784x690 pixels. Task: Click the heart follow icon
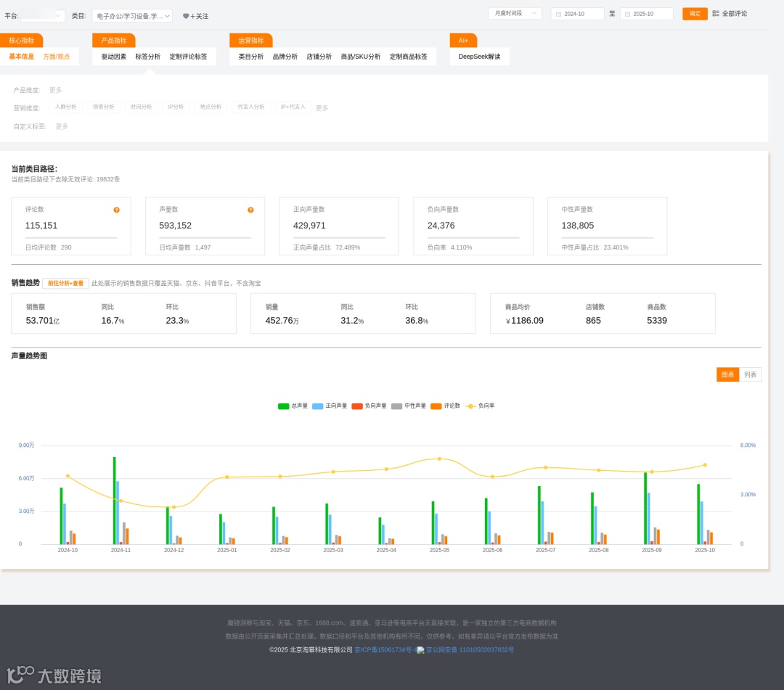click(186, 16)
